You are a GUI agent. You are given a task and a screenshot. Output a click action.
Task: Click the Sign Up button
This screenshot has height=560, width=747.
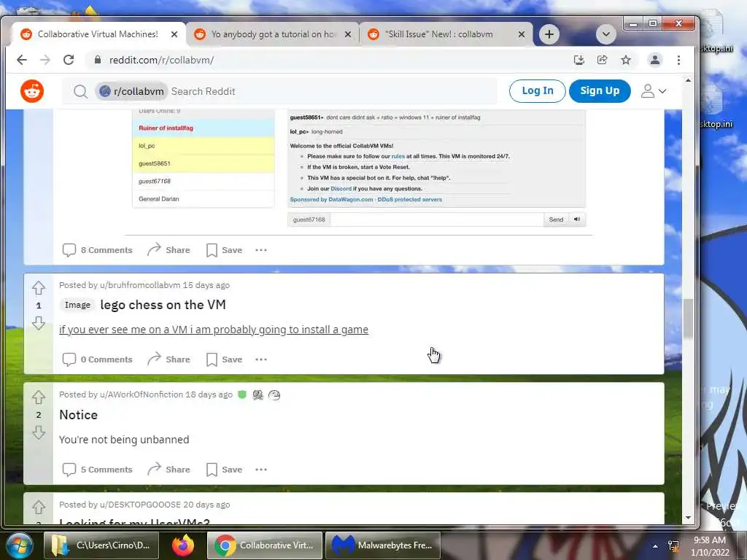click(x=600, y=91)
